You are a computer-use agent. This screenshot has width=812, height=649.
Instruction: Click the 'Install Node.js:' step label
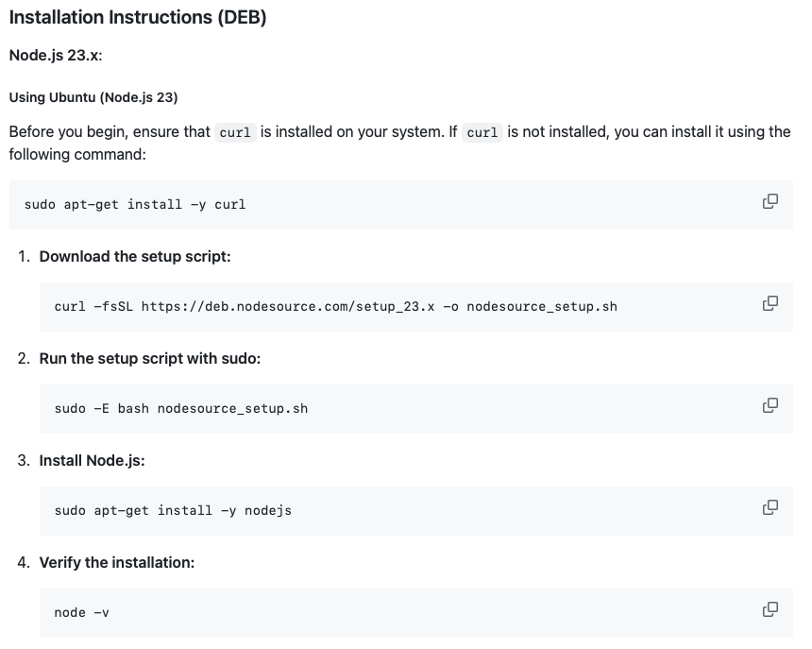point(92,460)
